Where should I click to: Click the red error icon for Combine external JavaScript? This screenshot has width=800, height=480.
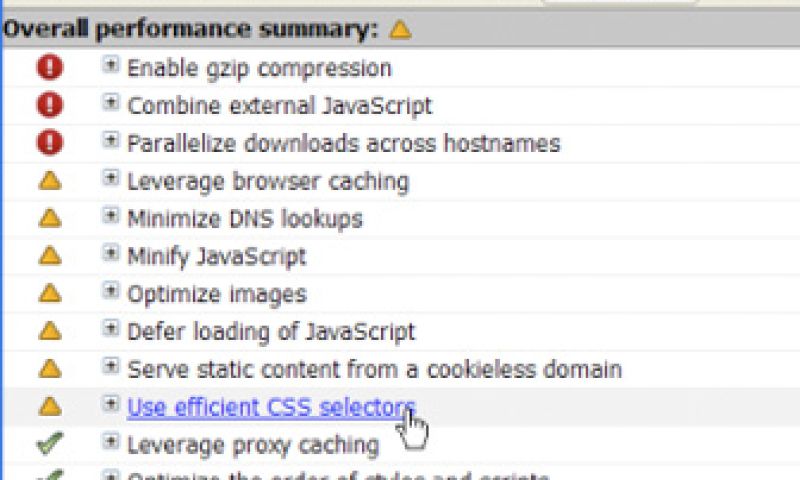pyautogui.click(x=49, y=105)
